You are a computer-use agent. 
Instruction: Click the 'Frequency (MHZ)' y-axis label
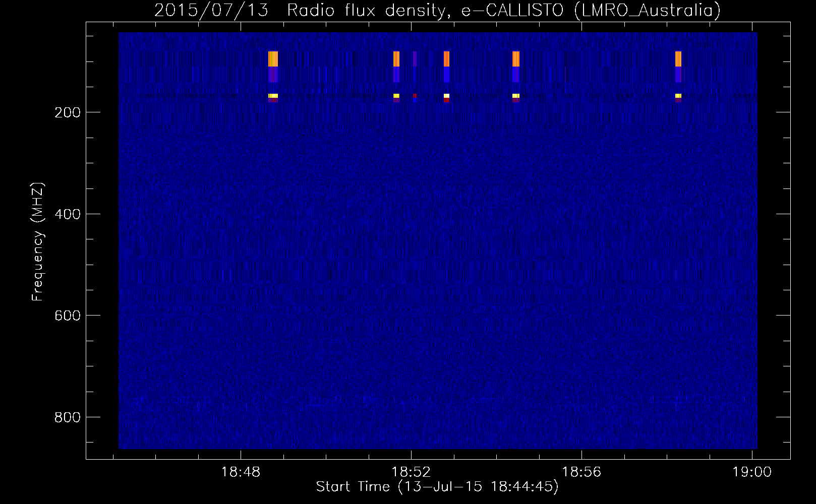click(x=38, y=242)
